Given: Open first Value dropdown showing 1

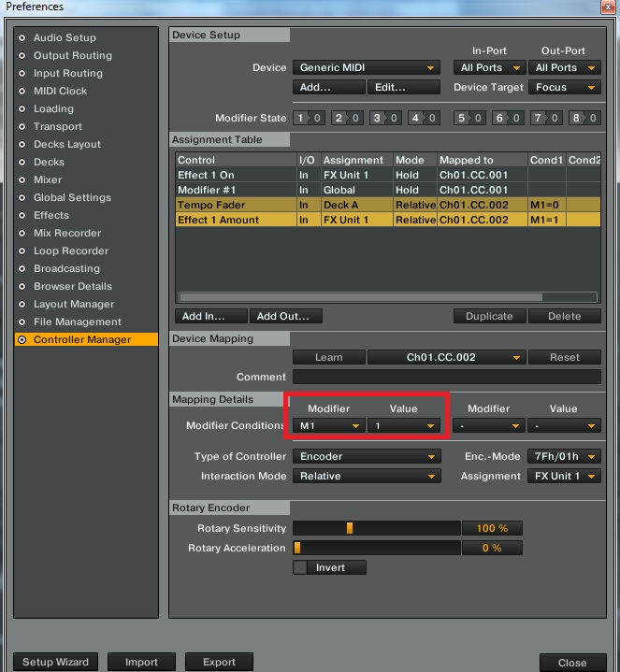Looking at the screenshot, I should (404, 426).
